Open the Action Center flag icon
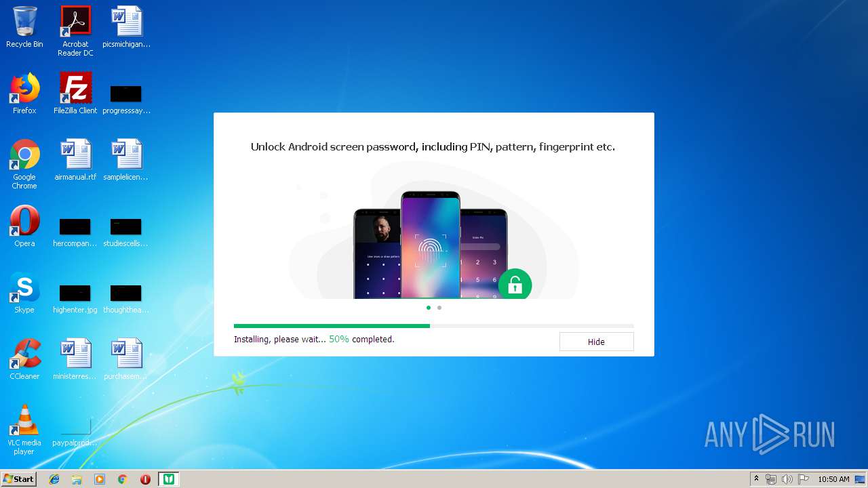868x488 pixels. pyautogui.click(x=803, y=479)
